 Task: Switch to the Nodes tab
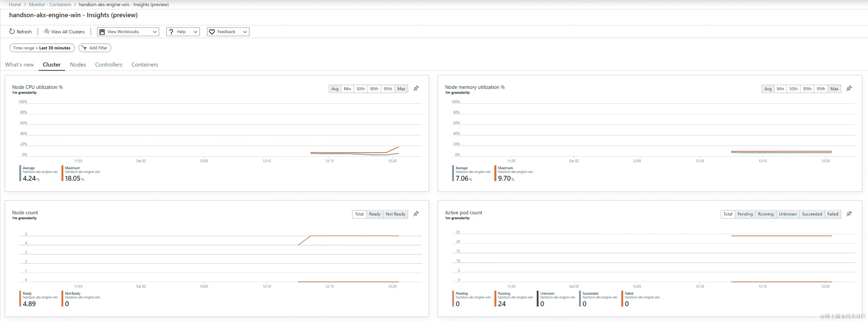[x=78, y=64]
